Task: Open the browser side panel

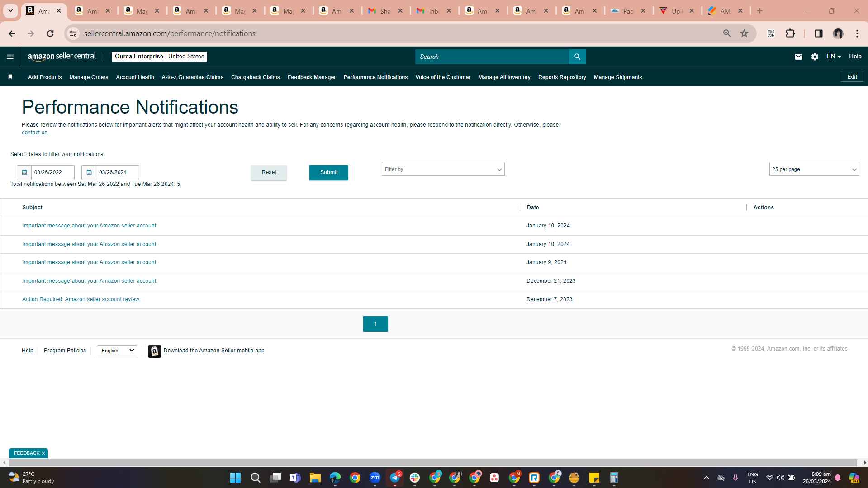Action: pos(818,33)
